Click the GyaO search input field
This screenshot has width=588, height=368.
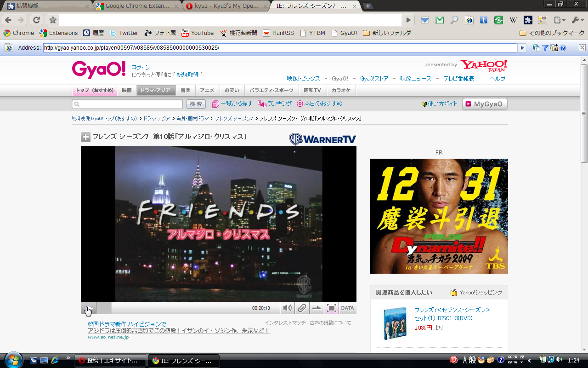[127, 104]
